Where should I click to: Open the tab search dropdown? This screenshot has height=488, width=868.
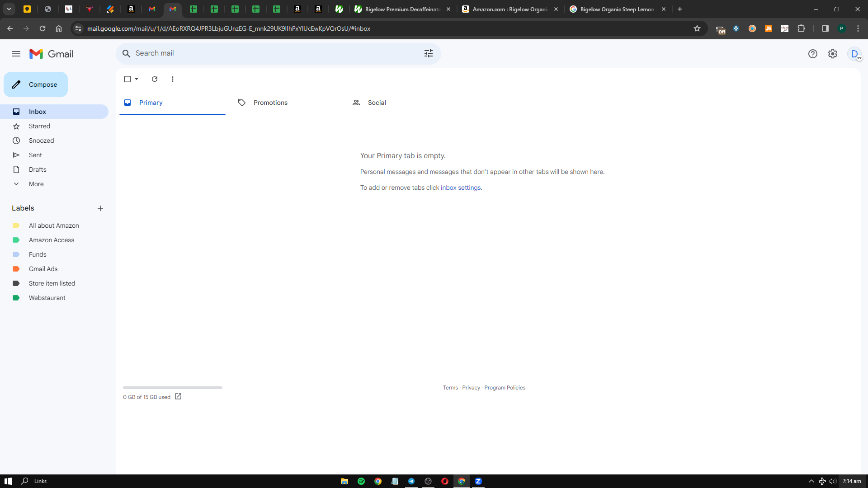(x=9, y=9)
